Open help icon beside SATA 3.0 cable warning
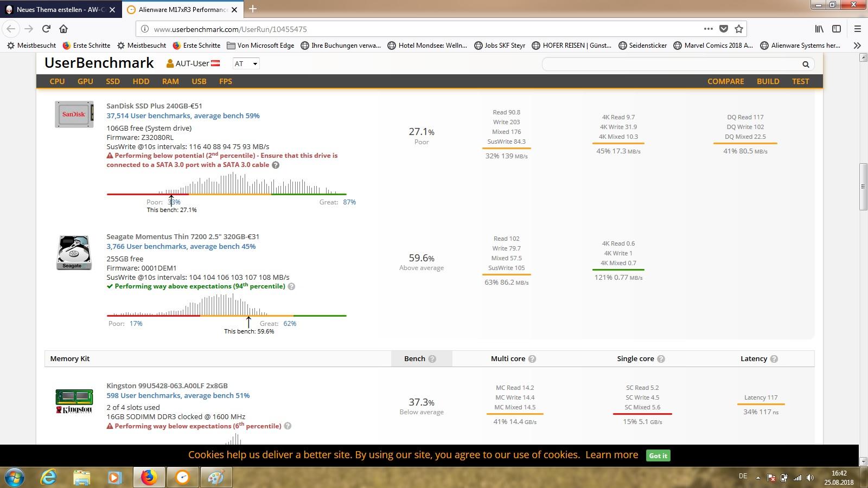 point(276,165)
